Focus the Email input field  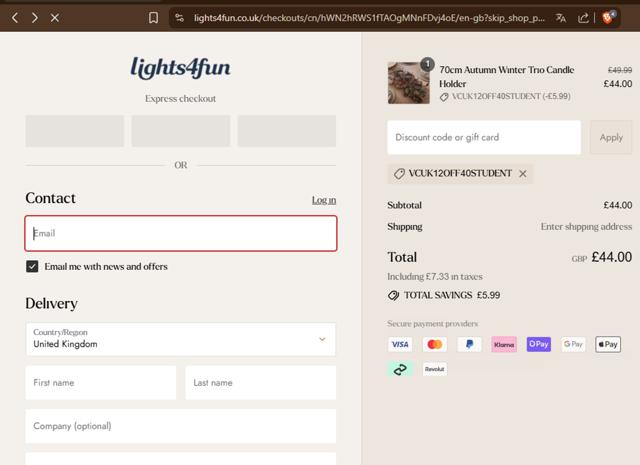[181, 233]
